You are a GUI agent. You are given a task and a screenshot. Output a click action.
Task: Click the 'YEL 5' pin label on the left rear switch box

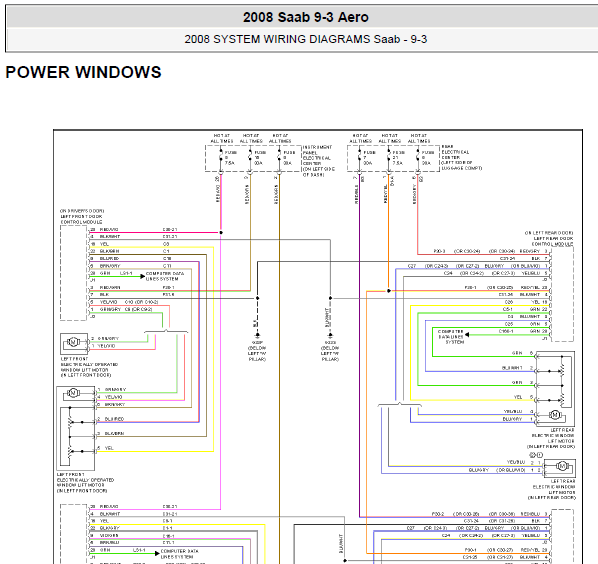coord(523,397)
